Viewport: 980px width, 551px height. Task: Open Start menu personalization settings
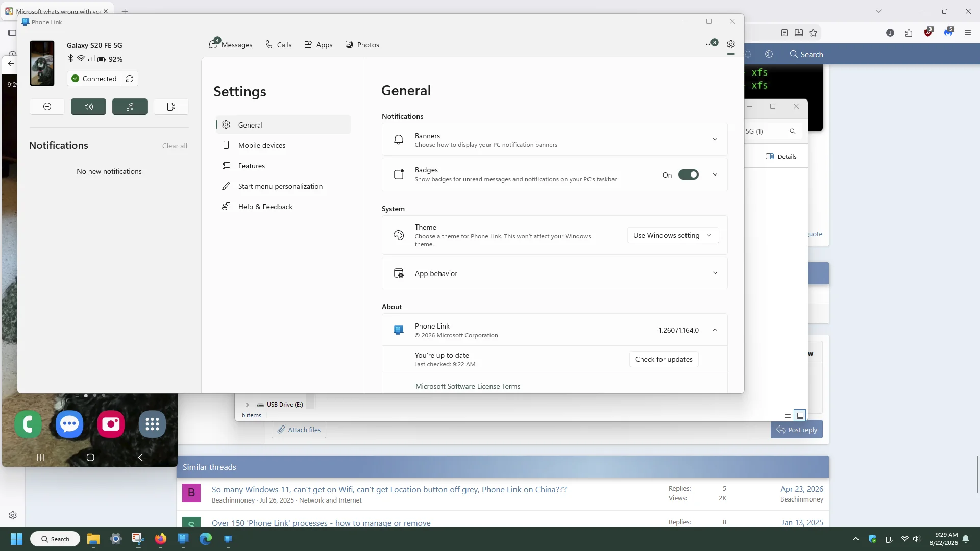(283, 186)
